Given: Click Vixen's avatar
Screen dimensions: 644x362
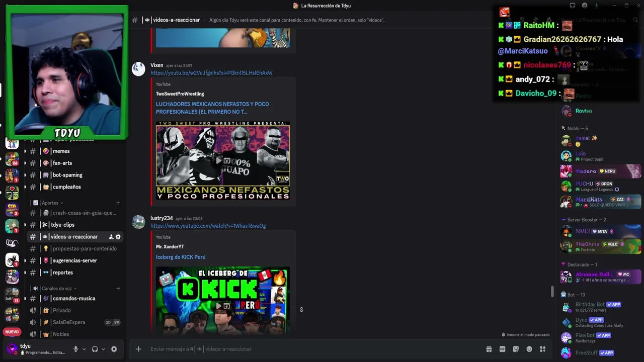Looking at the screenshot, I should tap(138, 69).
